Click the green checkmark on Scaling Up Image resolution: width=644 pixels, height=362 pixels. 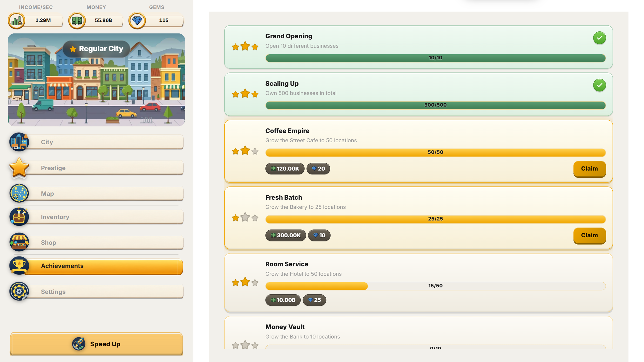click(x=599, y=85)
